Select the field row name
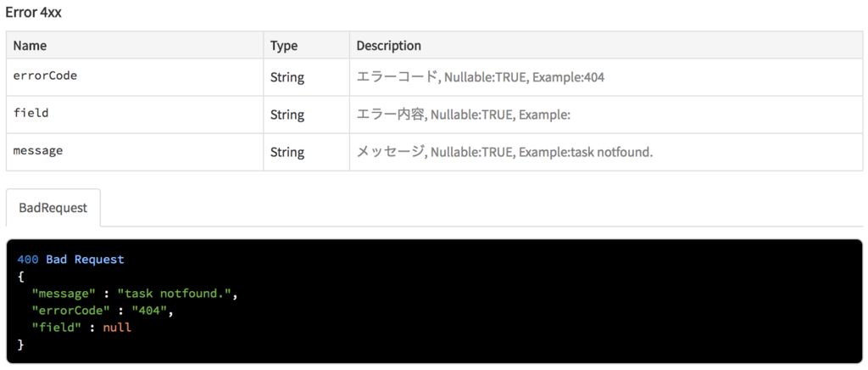 31,113
